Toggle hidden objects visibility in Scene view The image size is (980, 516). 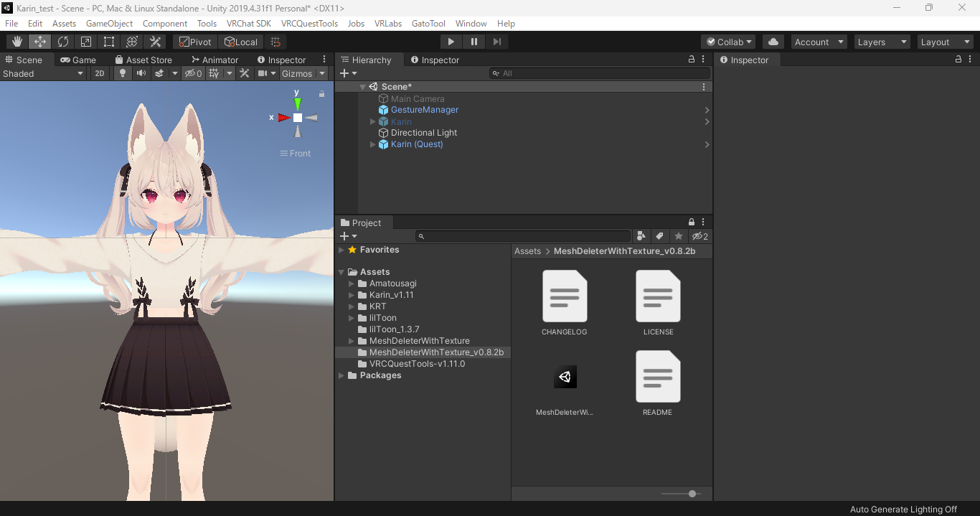[x=193, y=73]
